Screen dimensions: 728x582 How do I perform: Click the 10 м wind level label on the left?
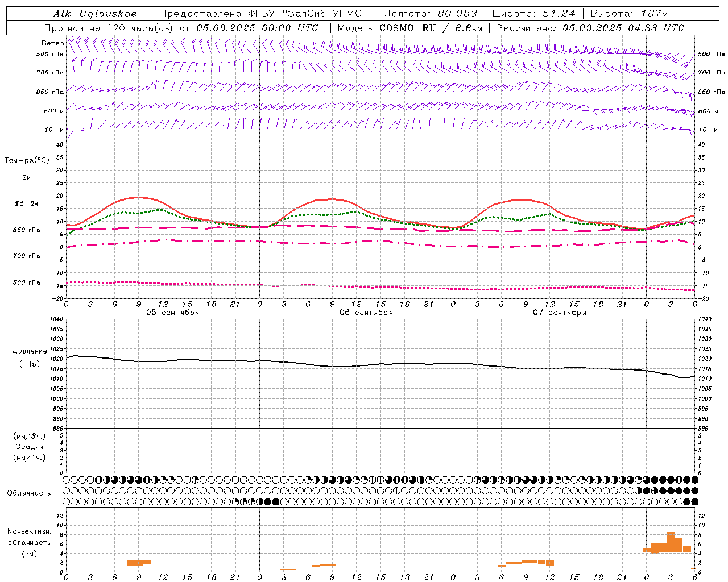(x=55, y=130)
